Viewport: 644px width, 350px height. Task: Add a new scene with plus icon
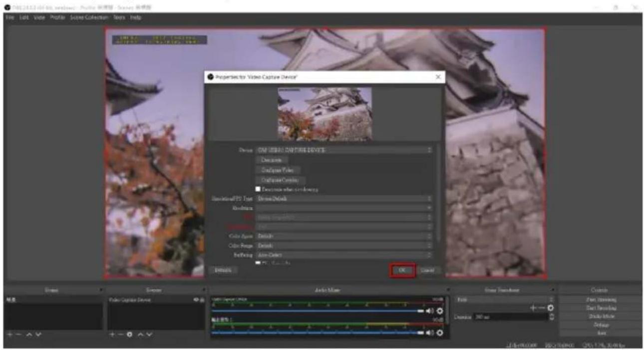(10, 334)
